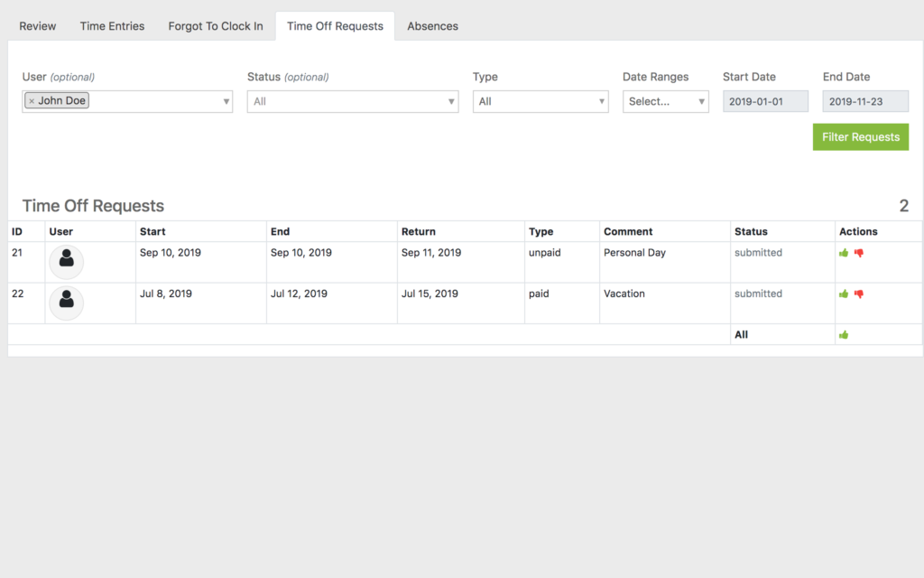
Task: Approve request 21 with thumbs up
Action: pos(844,253)
